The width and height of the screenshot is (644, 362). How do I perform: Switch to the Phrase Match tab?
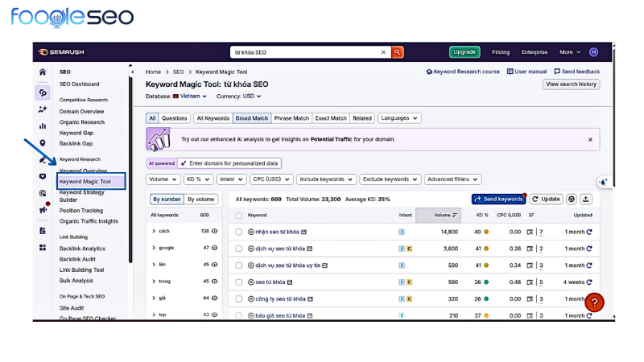(x=291, y=118)
